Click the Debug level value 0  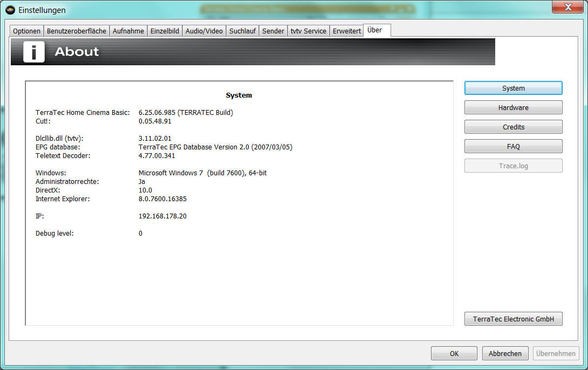[x=140, y=233]
